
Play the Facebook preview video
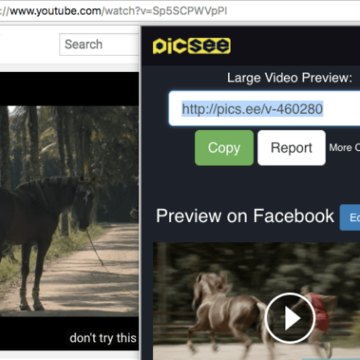click(x=290, y=318)
